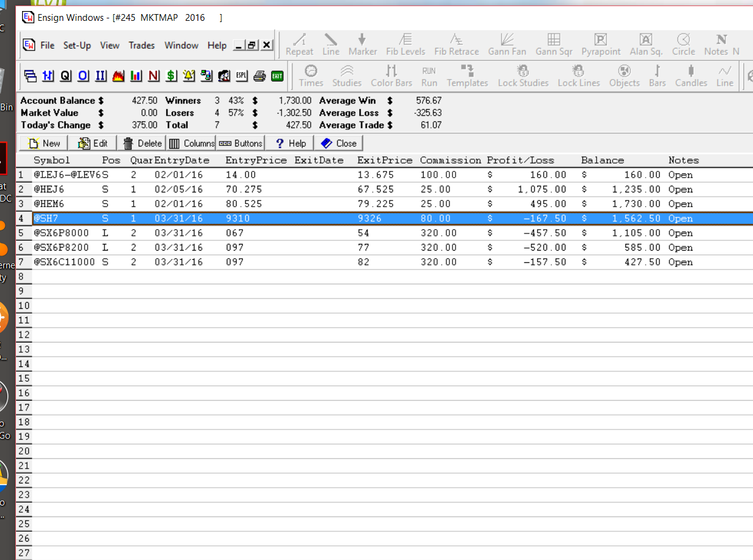This screenshot has width=753, height=560.
Task: Switch chart to Bars style
Action: click(x=657, y=76)
